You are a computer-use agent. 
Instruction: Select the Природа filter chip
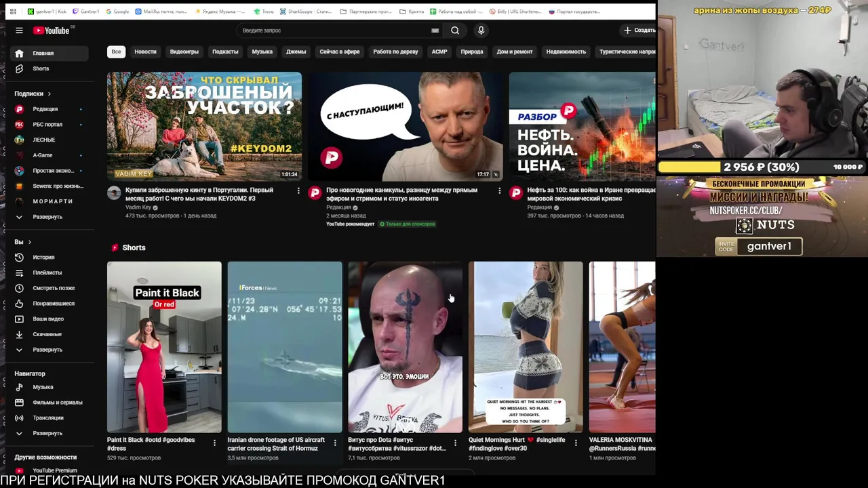pos(472,52)
